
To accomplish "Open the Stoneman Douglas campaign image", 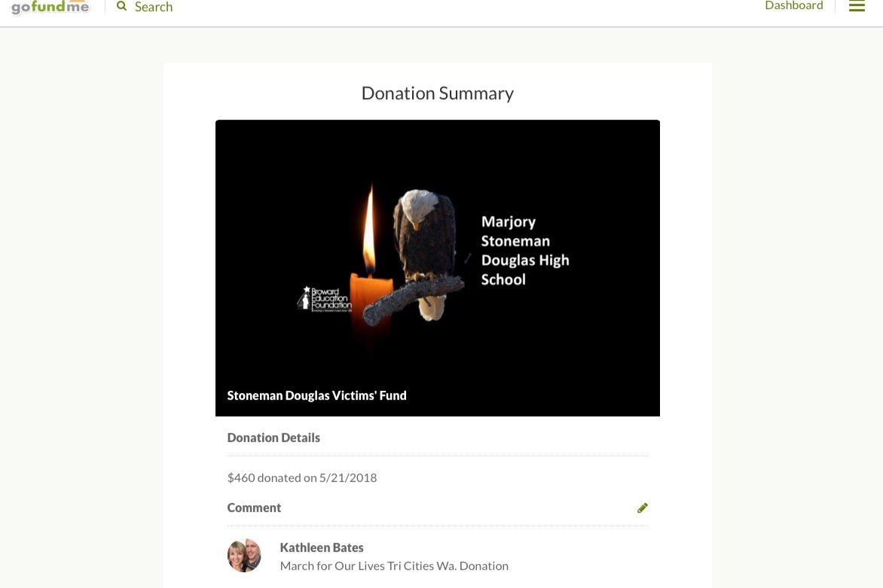I will click(438, 268).
